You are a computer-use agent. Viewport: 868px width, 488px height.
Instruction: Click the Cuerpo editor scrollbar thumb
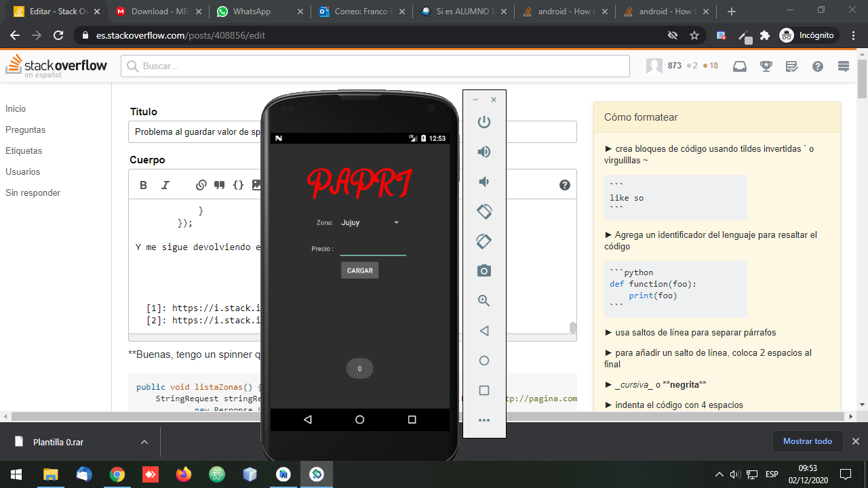pyautogui.click(x=573, y=327)
